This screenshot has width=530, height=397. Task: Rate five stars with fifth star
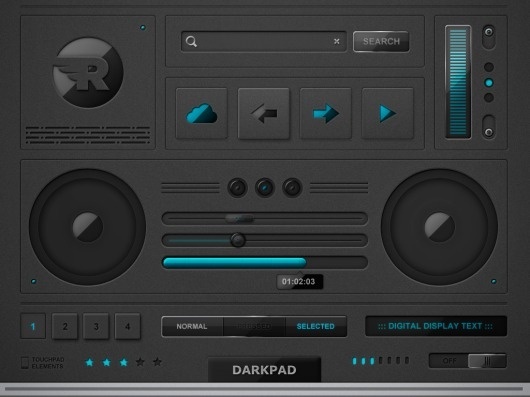157,362
